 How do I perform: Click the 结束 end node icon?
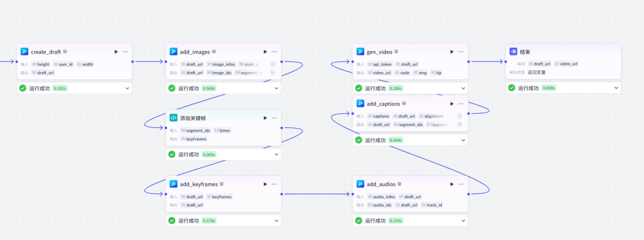513,52
